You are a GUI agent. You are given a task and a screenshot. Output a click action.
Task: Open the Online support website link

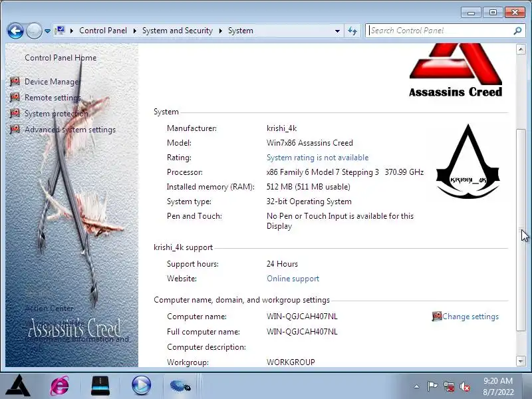(x=293, y=279)
